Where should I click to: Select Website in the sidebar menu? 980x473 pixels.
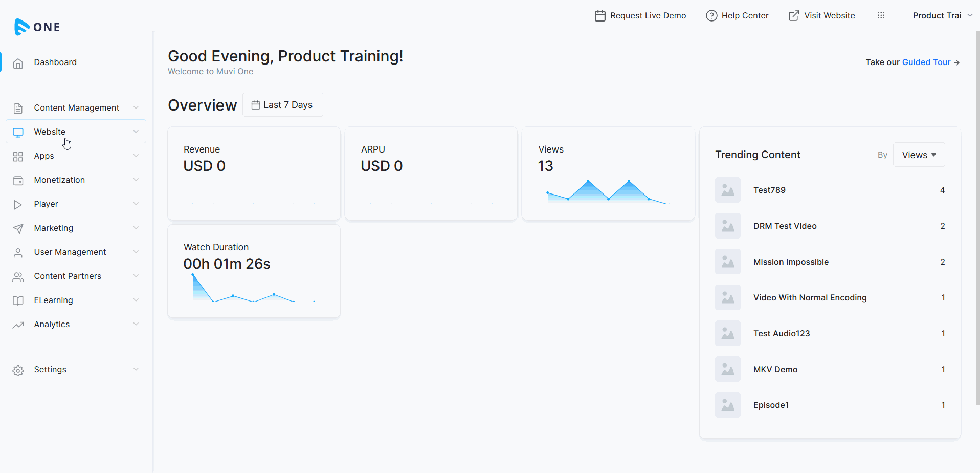click(50, 132)
